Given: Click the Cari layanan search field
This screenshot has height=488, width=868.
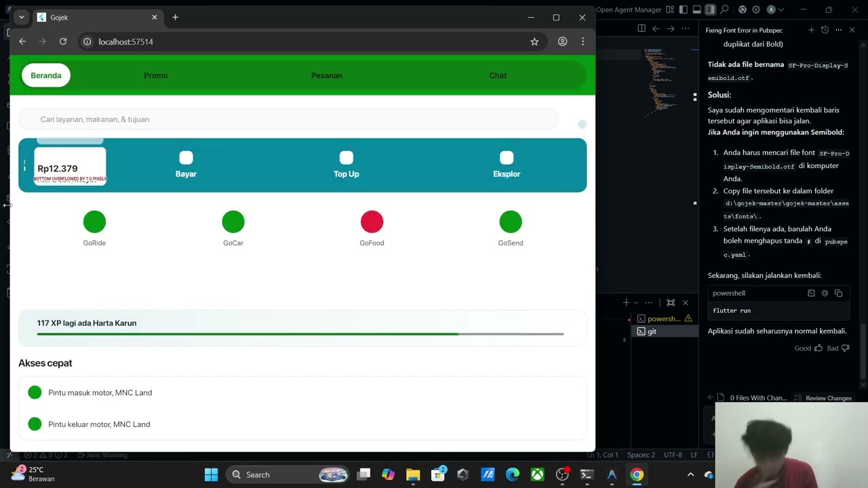Looking at the screenshot, I should 288,119.
